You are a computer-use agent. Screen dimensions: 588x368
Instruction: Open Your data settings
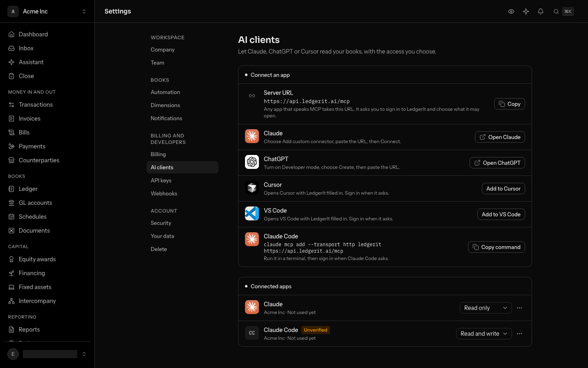(183, 236)
